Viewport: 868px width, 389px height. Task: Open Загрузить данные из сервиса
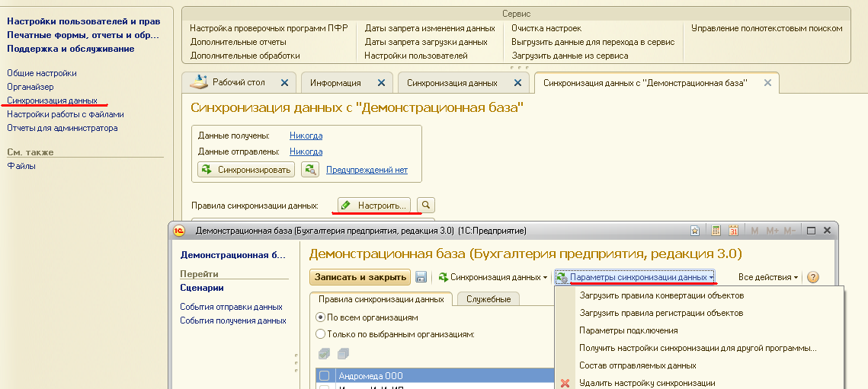pos(569,56)
